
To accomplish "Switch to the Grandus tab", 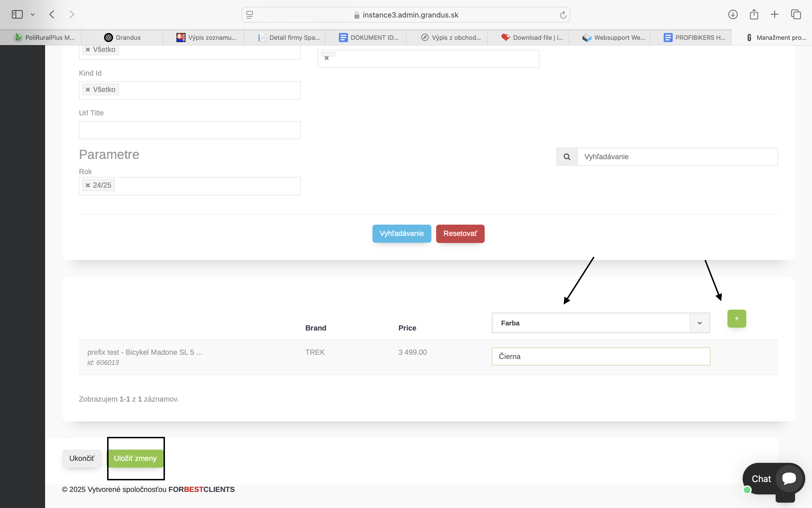I will 122,37.
